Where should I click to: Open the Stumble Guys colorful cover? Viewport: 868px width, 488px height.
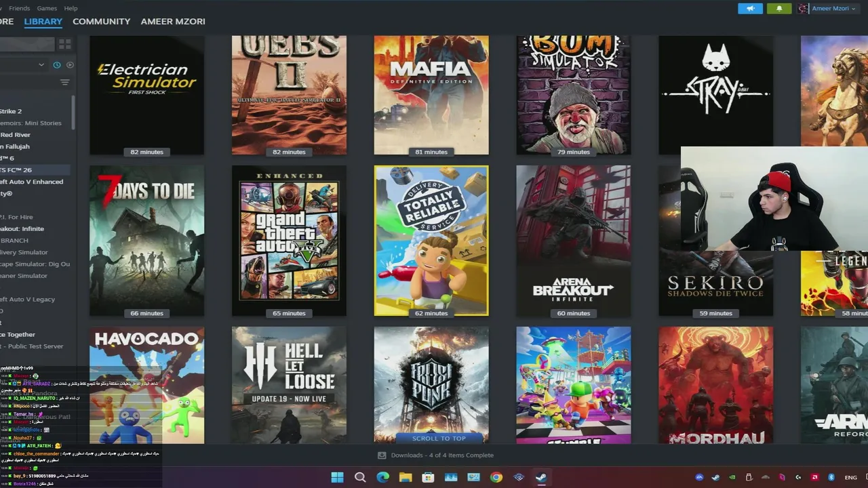[x=574, y=385]
